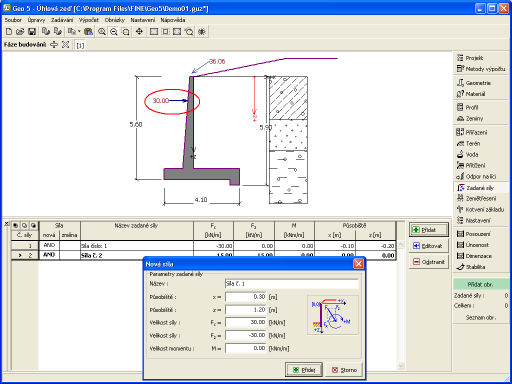Click the green Přidat obr. button
The width and height of the screenshot is (512, 384).
(x=481, y=284)
